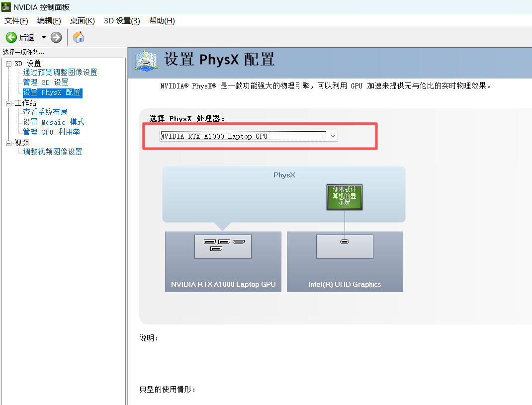This screenshot has width=532, height=405.
Task: Click the 说明: description heading
Action: [149, 338]
